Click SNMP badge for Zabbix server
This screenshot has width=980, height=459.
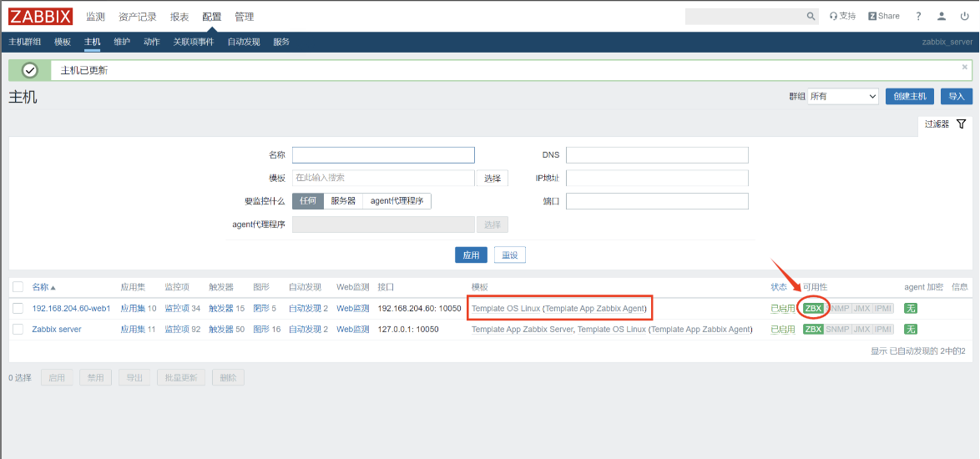(837, 329)
